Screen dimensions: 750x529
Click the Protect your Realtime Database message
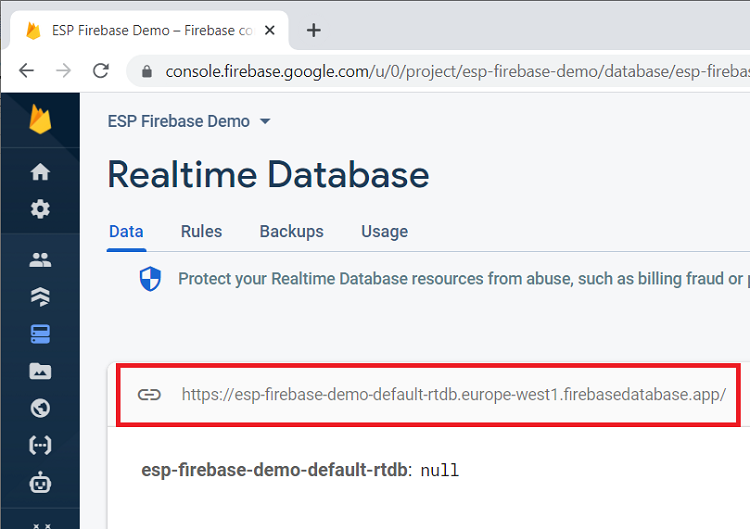[462, 279]
